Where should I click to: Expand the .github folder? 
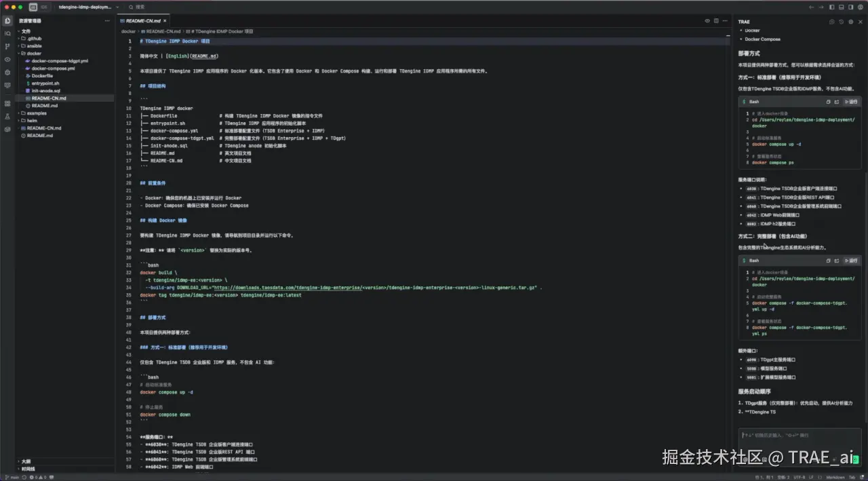[x=34, y=39]
